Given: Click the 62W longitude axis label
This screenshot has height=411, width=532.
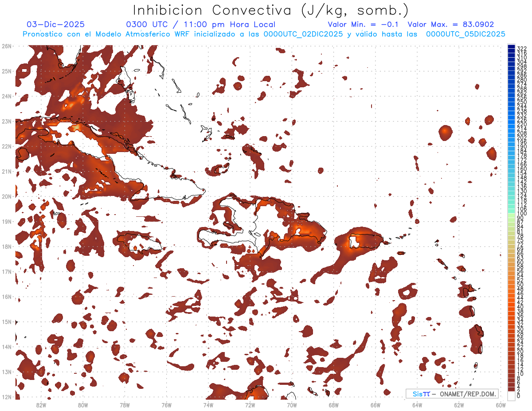Looking at the screenshot, I should click(459, 405).
